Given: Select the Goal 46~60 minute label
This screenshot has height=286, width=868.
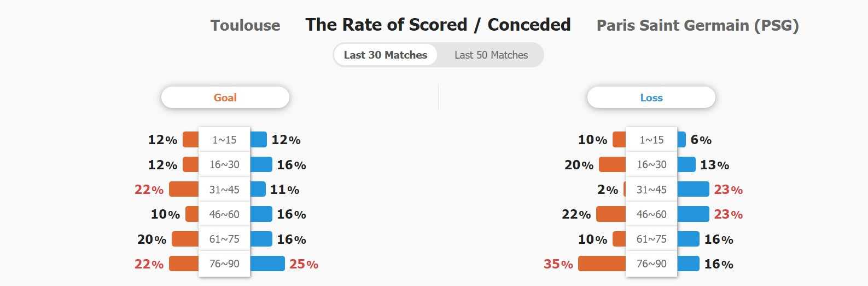Looking at the screenshot, I should point(224,214).
